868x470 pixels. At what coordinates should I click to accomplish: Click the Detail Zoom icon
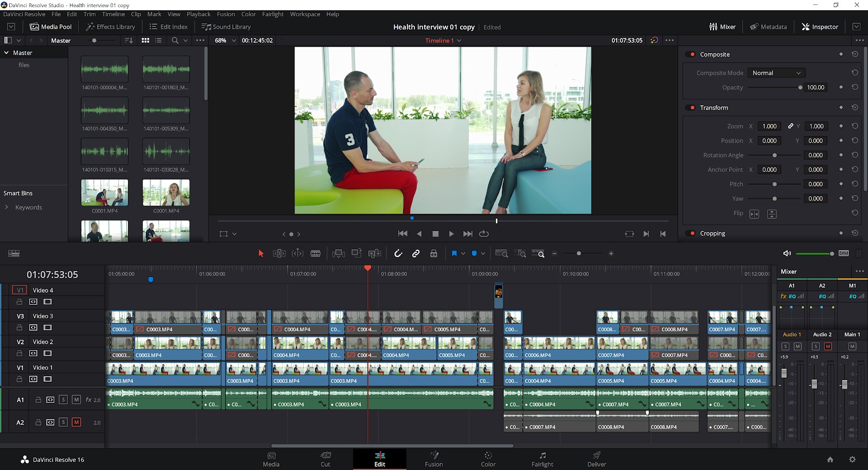tap(520, 253)
